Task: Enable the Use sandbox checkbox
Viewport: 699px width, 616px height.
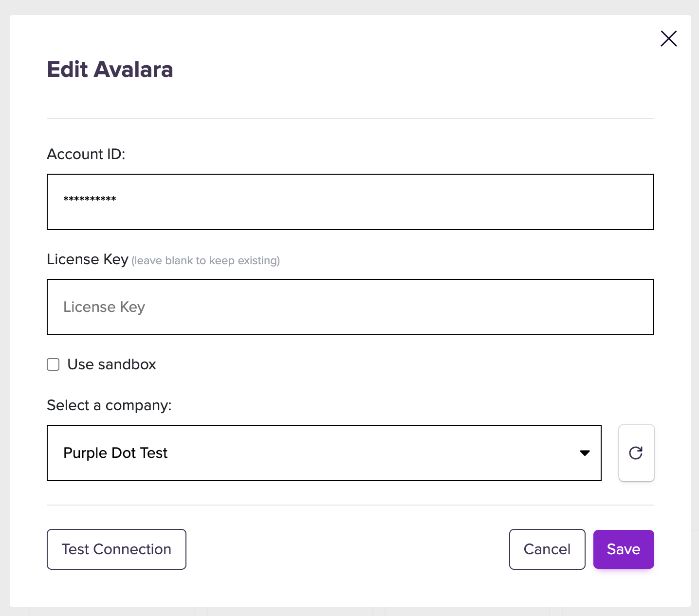Action: pos(53,364)
